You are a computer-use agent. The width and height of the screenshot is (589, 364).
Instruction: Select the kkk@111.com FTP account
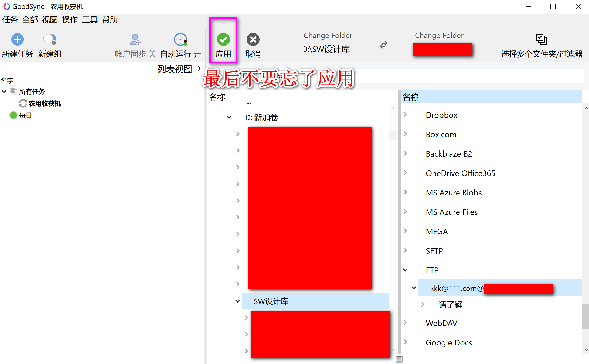pos(500,288)
